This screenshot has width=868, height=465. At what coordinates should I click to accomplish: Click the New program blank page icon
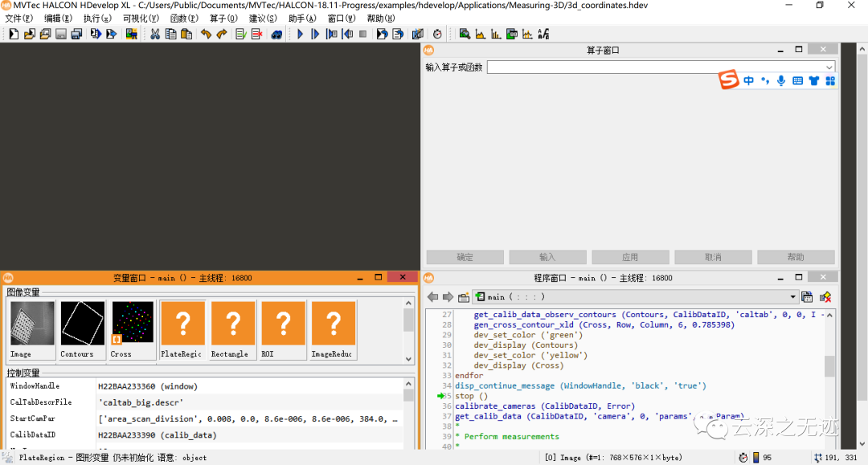[14, 34]
